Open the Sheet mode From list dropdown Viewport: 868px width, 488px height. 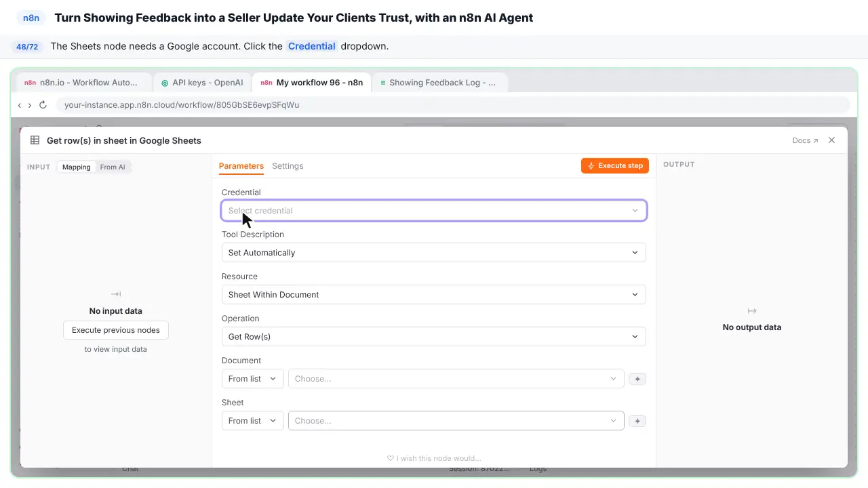click(252, 421)
